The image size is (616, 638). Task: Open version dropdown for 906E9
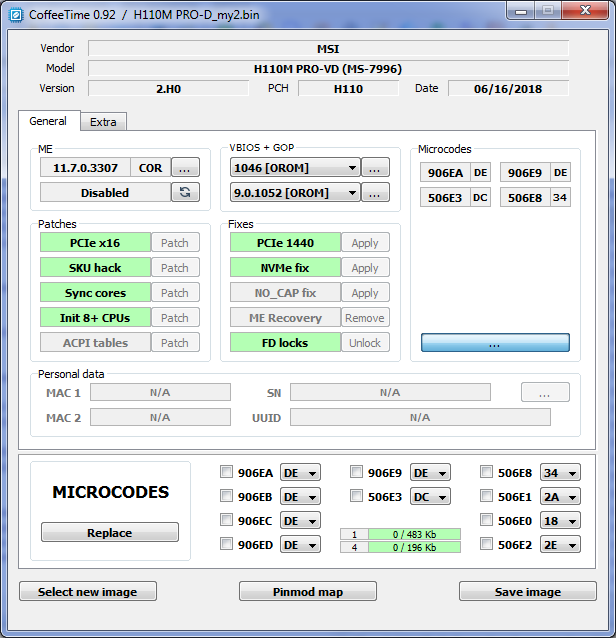coord(430,472)
